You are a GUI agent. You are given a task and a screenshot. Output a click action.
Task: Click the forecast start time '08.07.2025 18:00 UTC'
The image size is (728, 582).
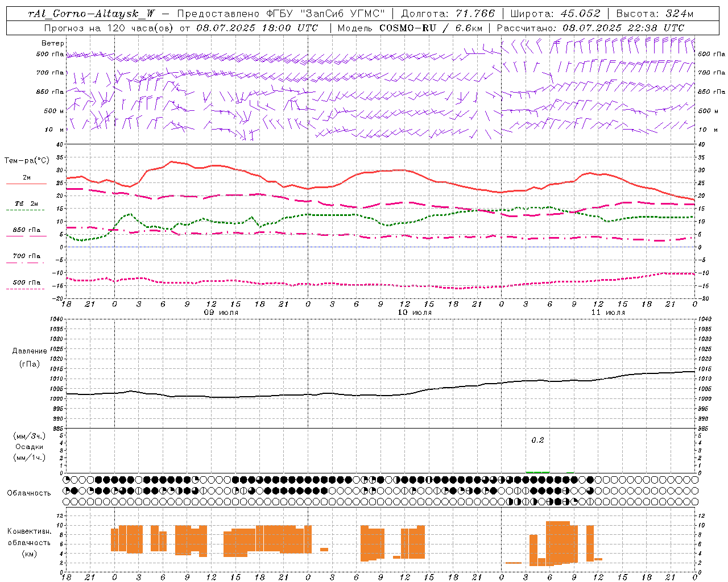click(x=257, y=28)
